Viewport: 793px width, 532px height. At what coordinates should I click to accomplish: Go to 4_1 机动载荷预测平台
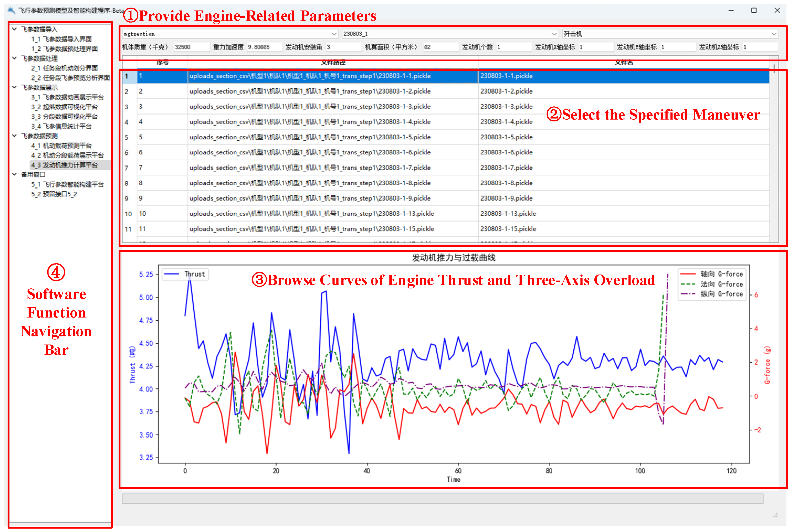[x=61, y=146]
